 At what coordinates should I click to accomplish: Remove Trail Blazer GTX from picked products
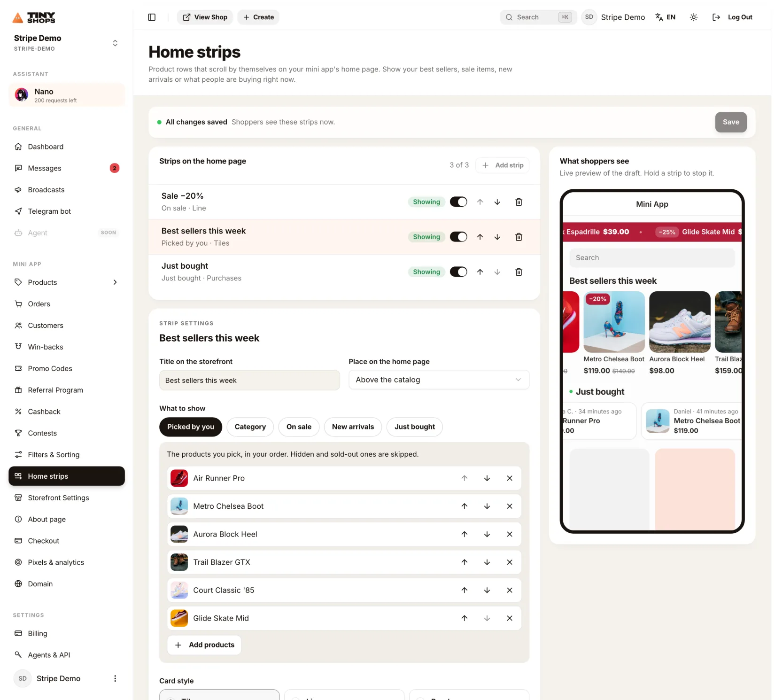510,562
